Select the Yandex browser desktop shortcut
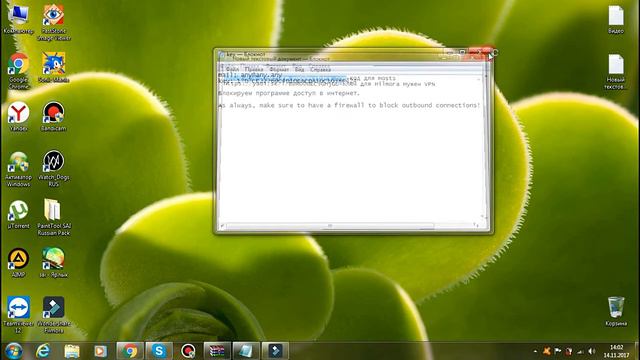Screen dimensions: 640x360 pos(18,116)
